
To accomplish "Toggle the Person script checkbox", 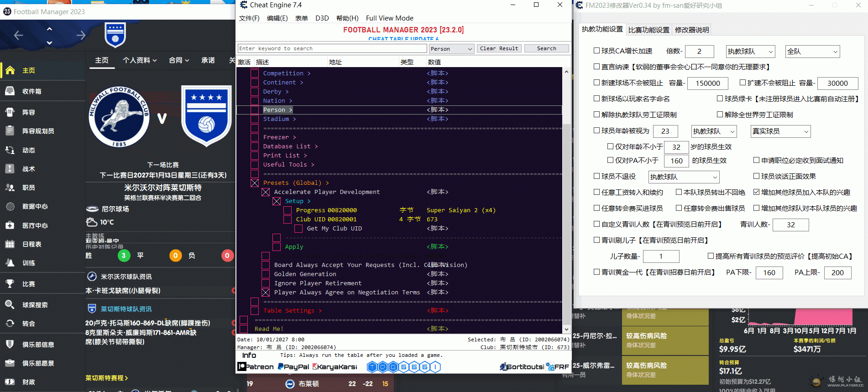I will [255, 110].
